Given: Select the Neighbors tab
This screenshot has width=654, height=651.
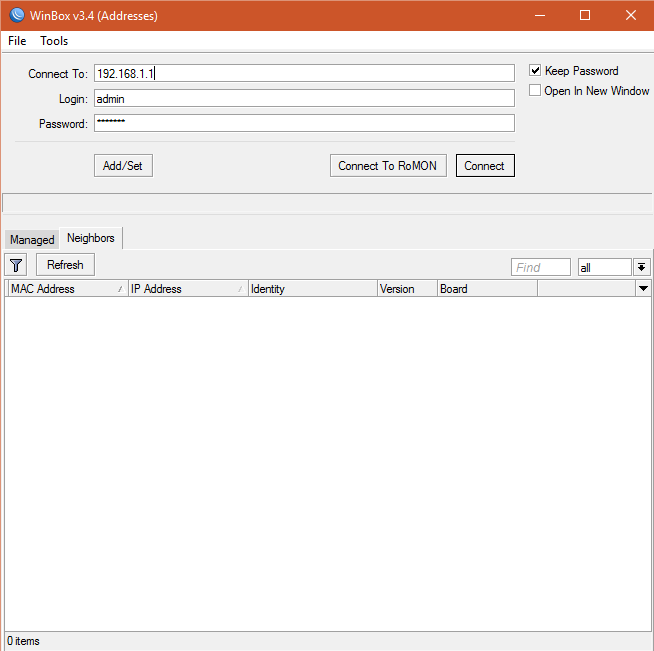Looking at the screenshot, I should point(91,238).
